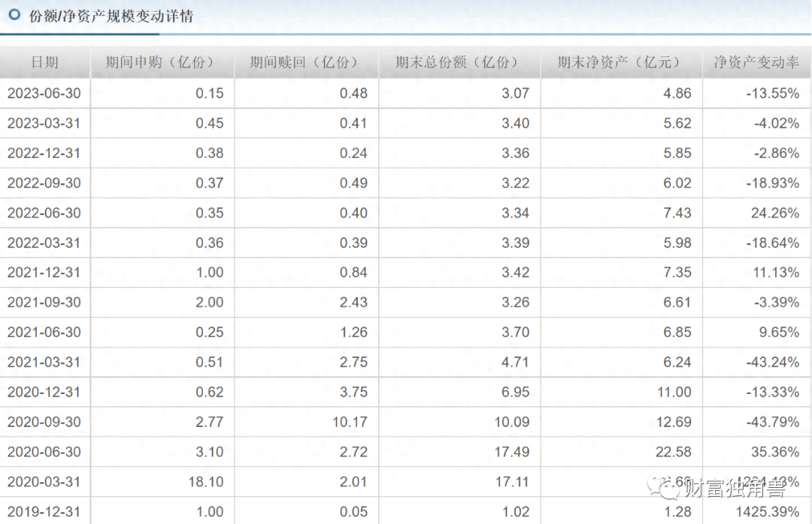The image size is (812, 524).
Task: Click the 期末总份额（亿份） column header
Action: [x=458, y=62]
